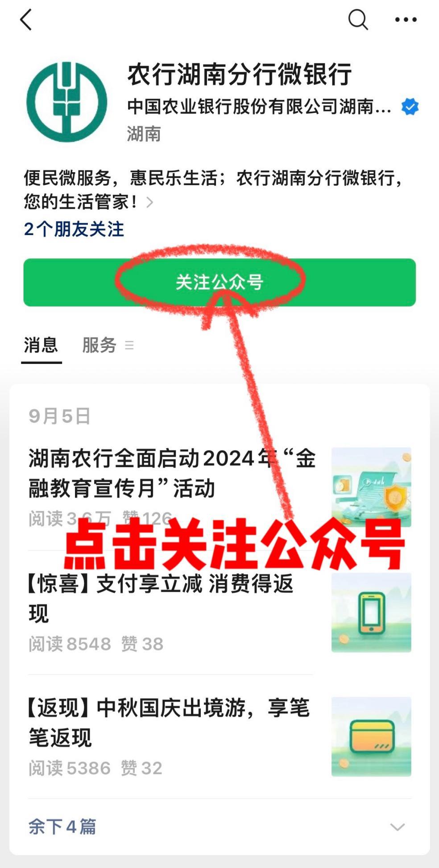Open the service menu list icon
This screenshot has width=439, height=868.
(129, 345)
